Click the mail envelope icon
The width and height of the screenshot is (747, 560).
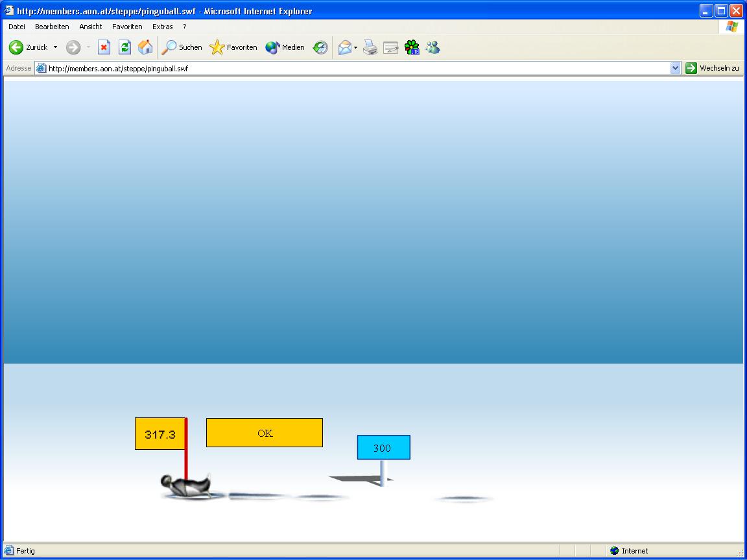[x=345, y=47]
